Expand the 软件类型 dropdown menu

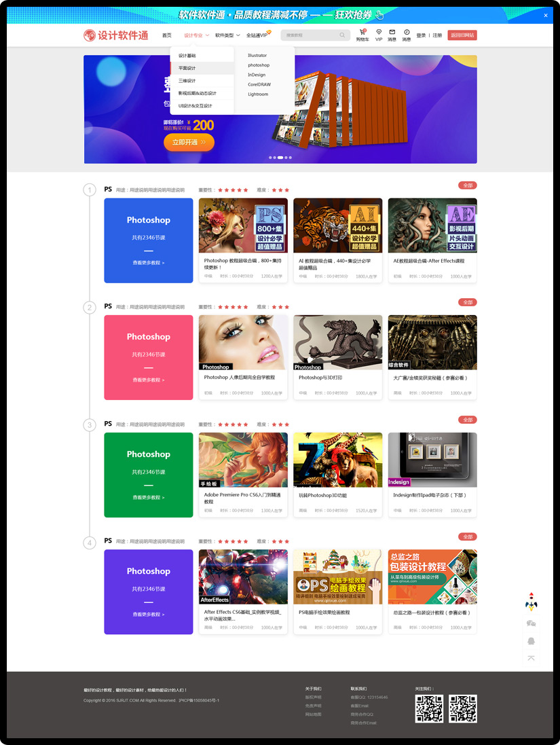coord(227,35)
